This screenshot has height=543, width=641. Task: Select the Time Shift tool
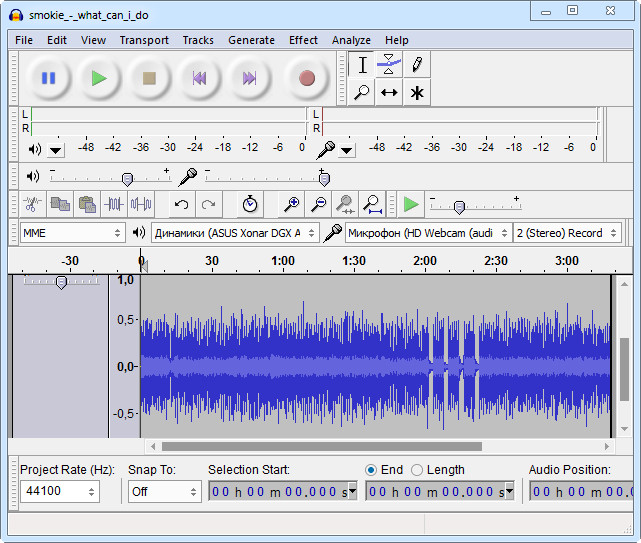389,93
